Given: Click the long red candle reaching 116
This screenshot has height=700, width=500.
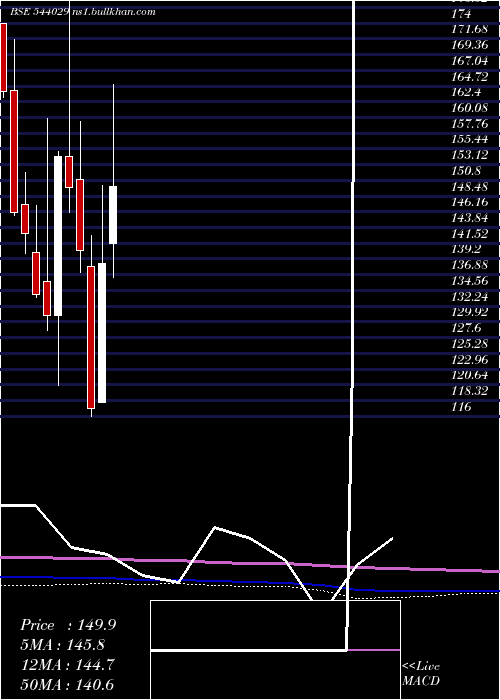Looking at the screenshot, I should [91, 337].
